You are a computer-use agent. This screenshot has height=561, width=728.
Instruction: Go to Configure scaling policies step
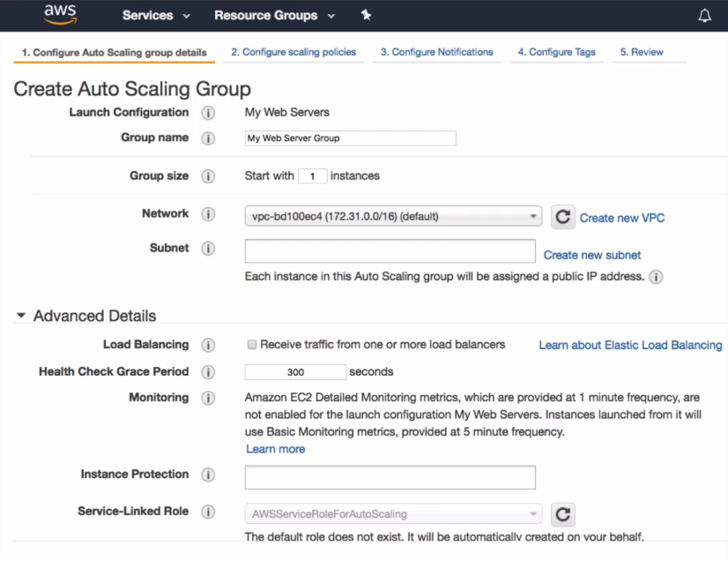(x=293, y=52)
